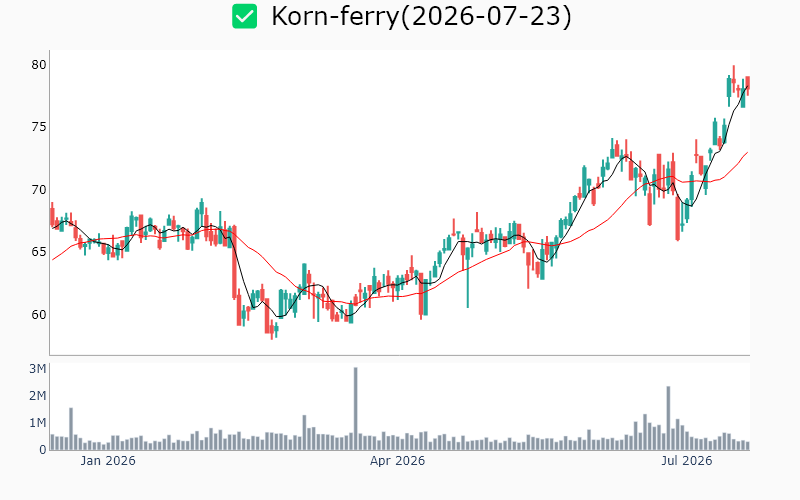Click the 65 price axis label
Viewport: 800px width, 500px height.
click(x=39, y=252)
